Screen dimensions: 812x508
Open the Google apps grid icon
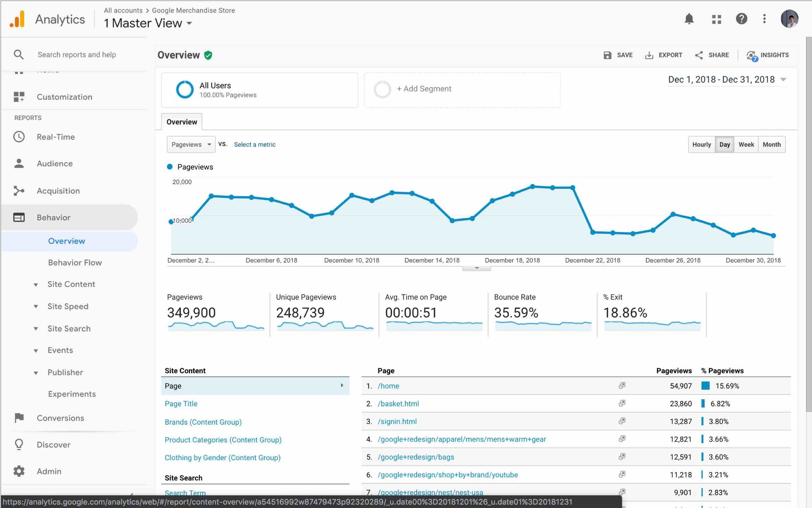coord(716,19)
